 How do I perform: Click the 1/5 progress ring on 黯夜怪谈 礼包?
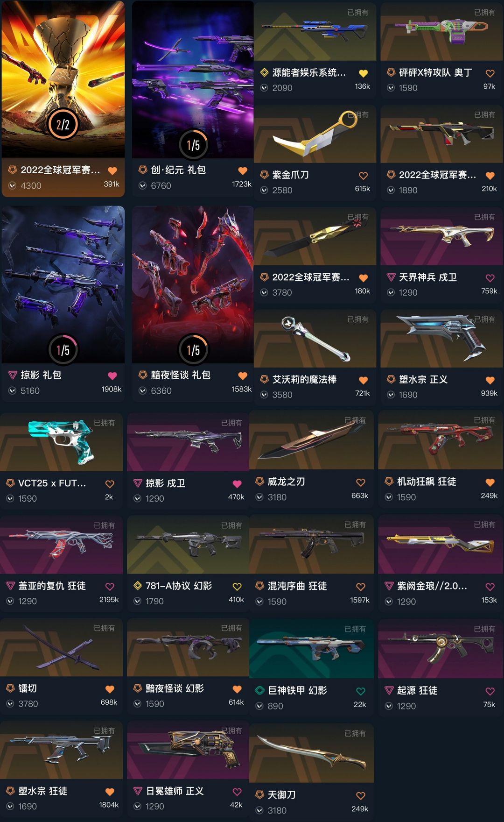(193, 350)
